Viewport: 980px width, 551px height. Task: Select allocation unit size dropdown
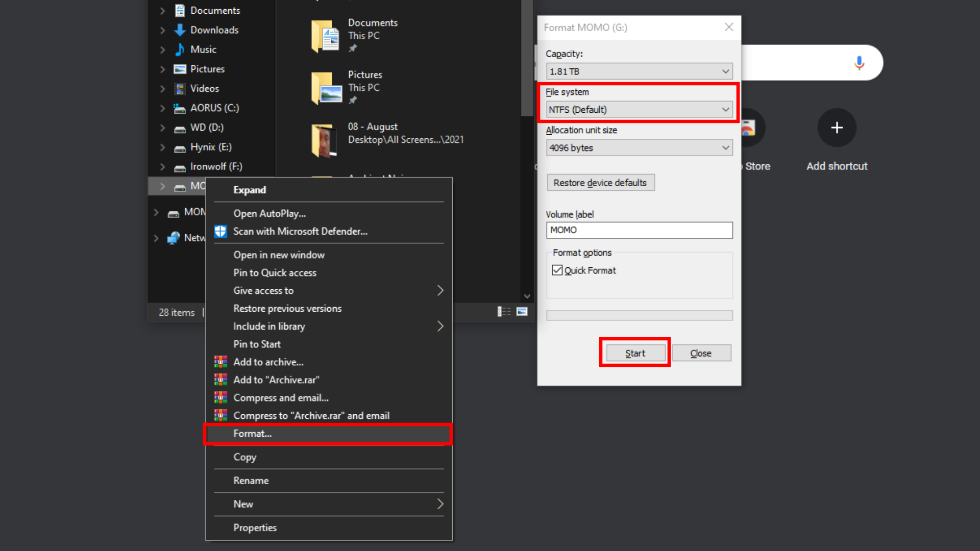point(638,147)
